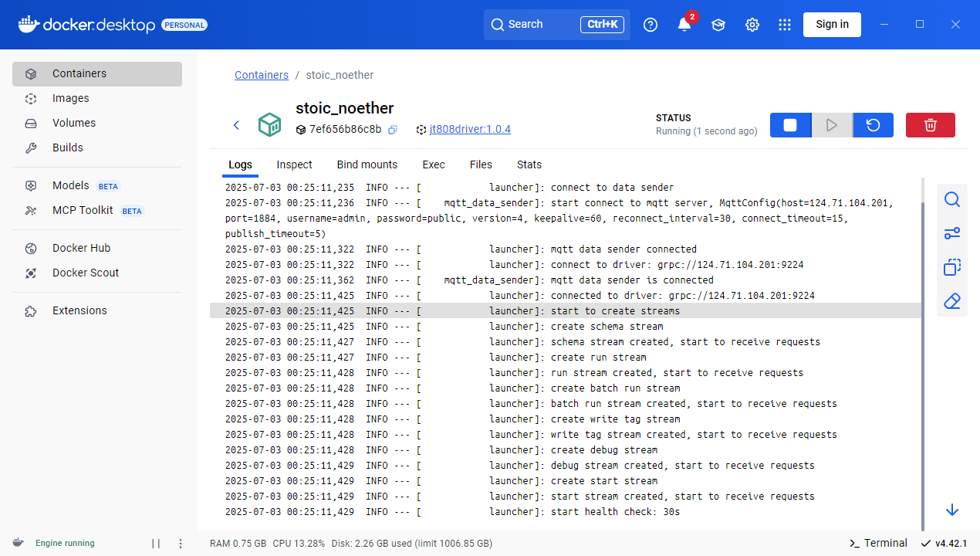Click the Disk 2.26 GB used text
The height and width of the screenshot is (556, 980).
(x=411, y=544)
